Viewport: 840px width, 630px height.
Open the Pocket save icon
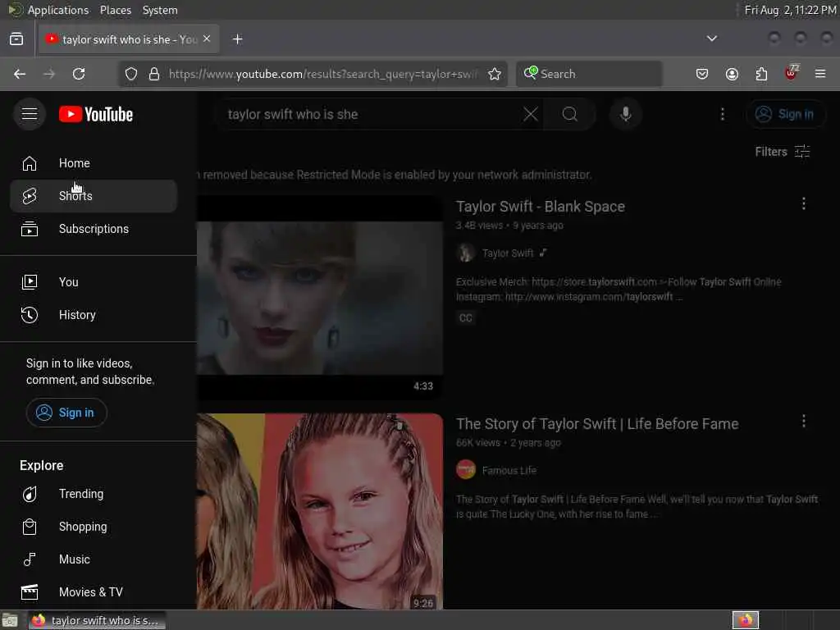click(x=702, y=74)
